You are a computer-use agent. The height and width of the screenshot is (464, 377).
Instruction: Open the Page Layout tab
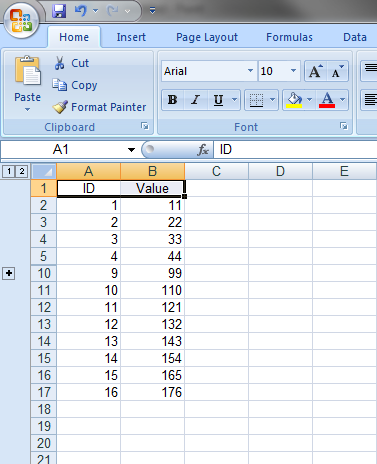point(207,37)
